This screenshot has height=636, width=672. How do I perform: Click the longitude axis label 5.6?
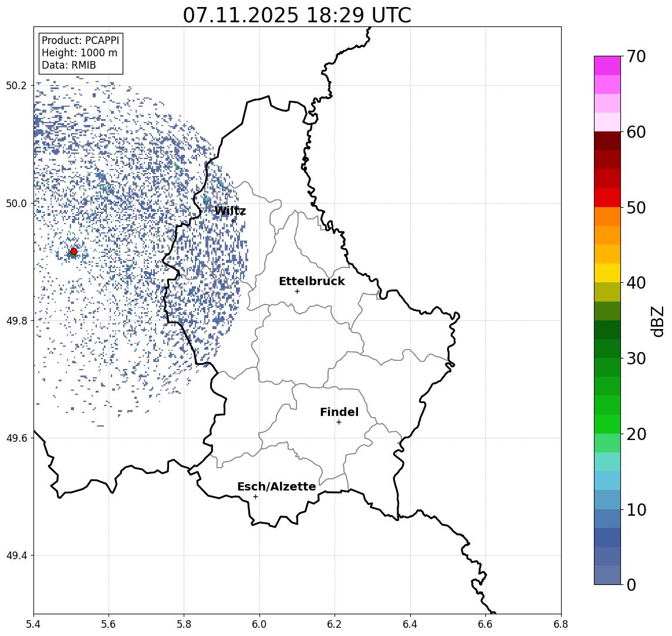109,624
